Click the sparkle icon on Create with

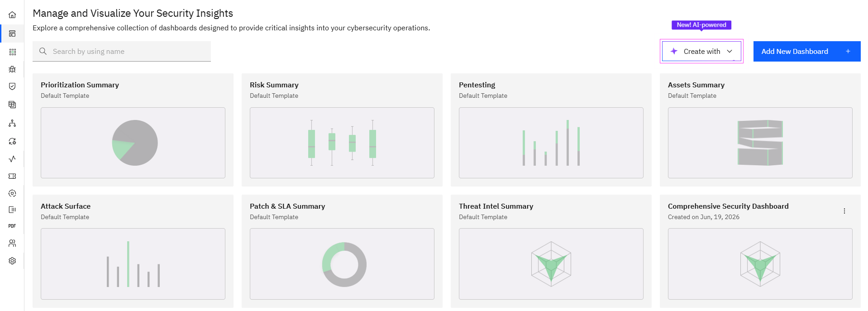(x=674, y=51)
